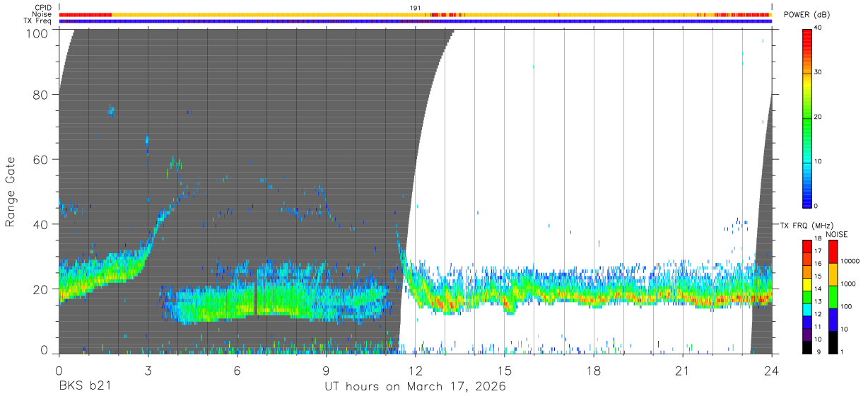Viewport: 868px width, 401px height.
Task: Click the 21 tick on the UT hours axis
Action: 683,370
